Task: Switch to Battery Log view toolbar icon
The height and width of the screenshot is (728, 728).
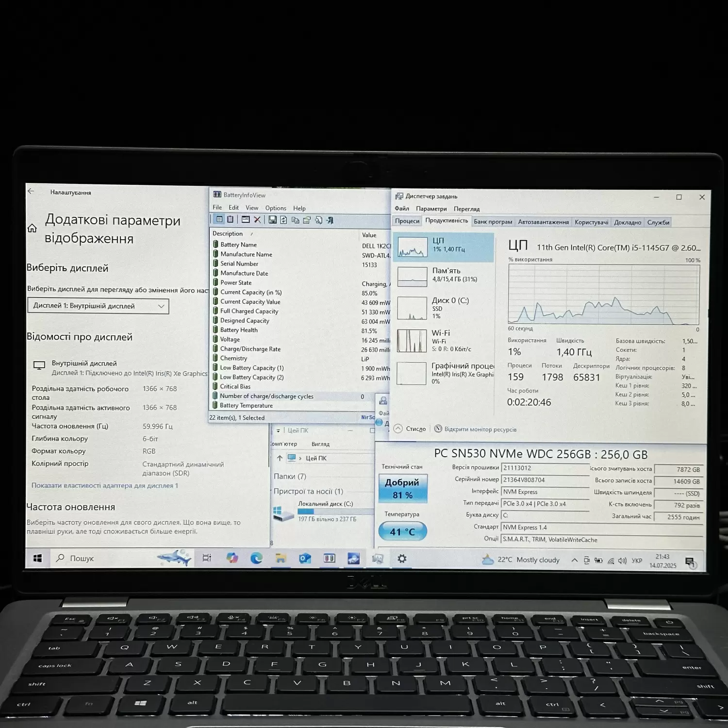Action: (x=231, y=219)
